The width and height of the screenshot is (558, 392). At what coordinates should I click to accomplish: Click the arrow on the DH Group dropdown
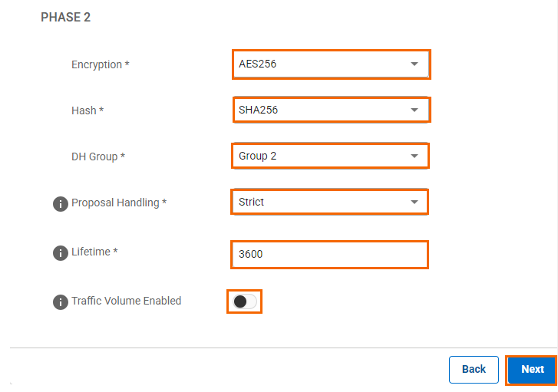pyautogui.click(x=414, y=156)
